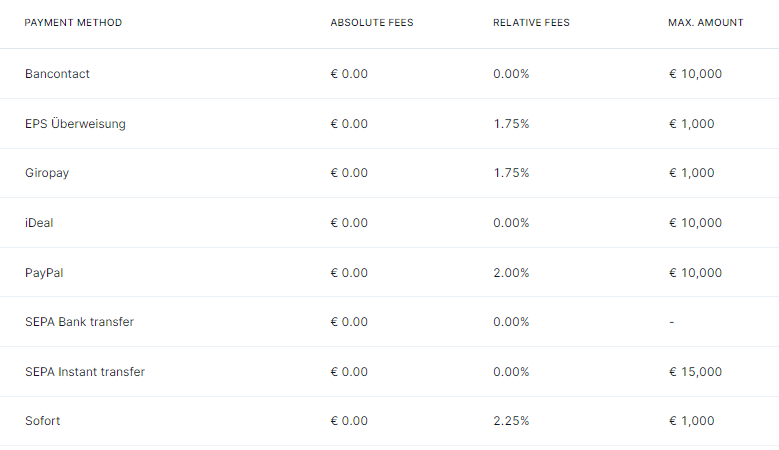Select the Giropay payment method
This screenshot has width=779, height=450.
(x=390, y=173)
